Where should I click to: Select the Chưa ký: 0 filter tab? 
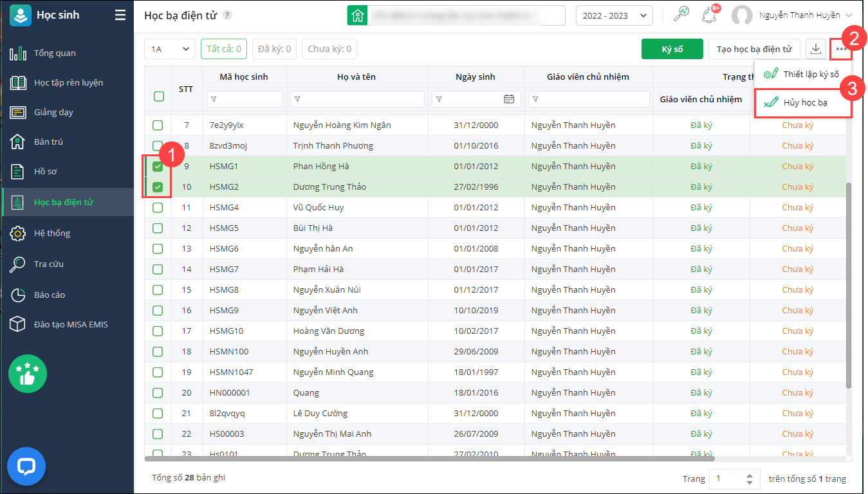[x=329, y=49]
